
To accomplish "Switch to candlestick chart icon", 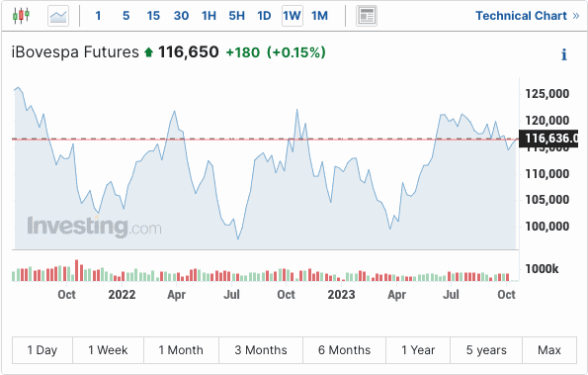I will coord(21,16).
